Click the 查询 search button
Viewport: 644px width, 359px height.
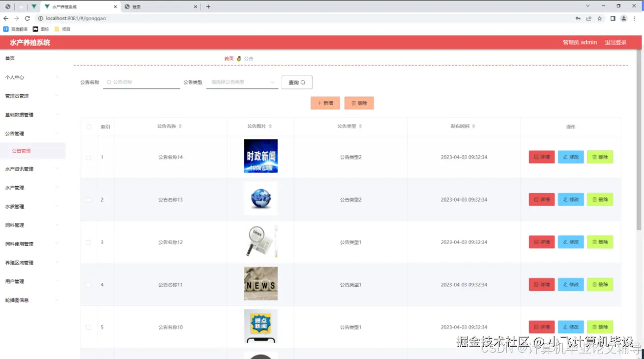click(297, 83)
